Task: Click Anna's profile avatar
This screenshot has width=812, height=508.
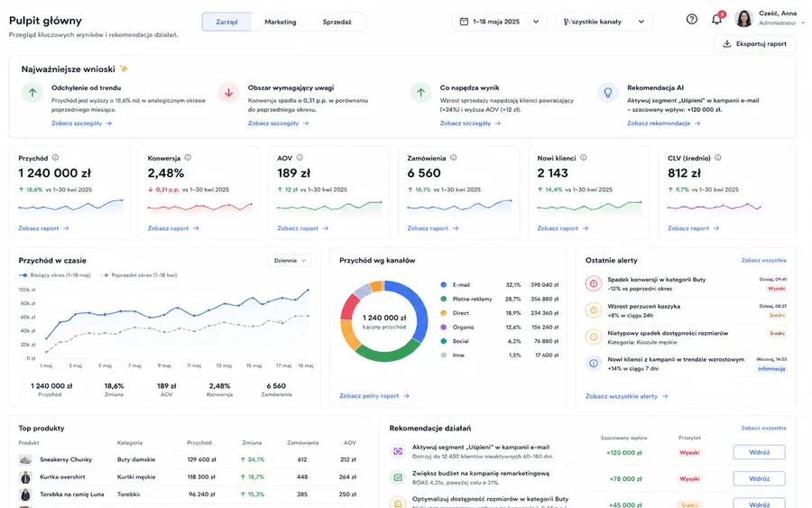Action: coord(743,19)
